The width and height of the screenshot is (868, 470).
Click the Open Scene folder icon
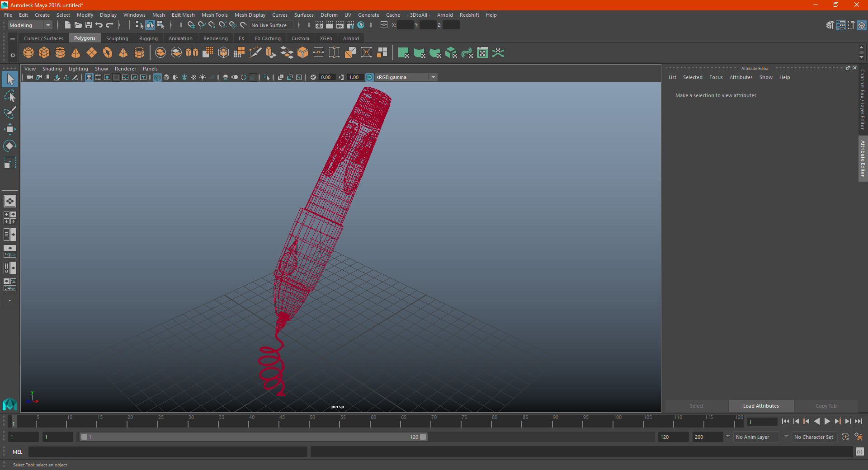tap(78, 25)
